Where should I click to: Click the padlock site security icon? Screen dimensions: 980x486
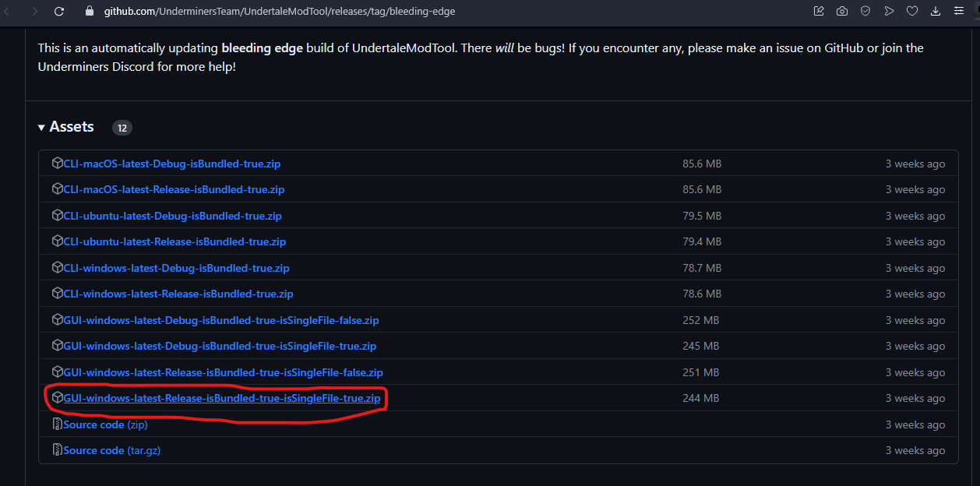(88, 12)
